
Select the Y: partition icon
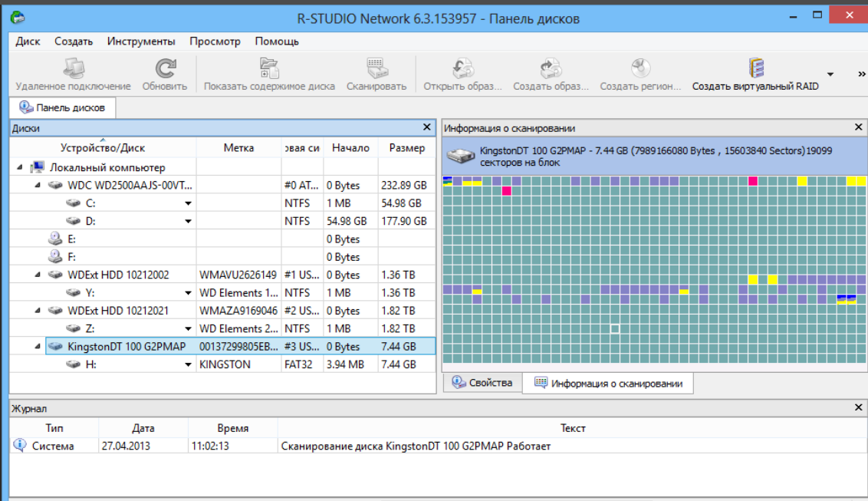pyautogui.click(x=73, y=292)
